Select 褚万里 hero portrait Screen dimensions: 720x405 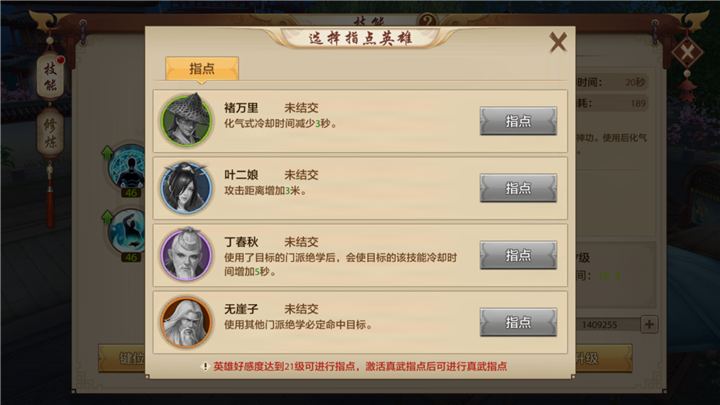(186, 120)
